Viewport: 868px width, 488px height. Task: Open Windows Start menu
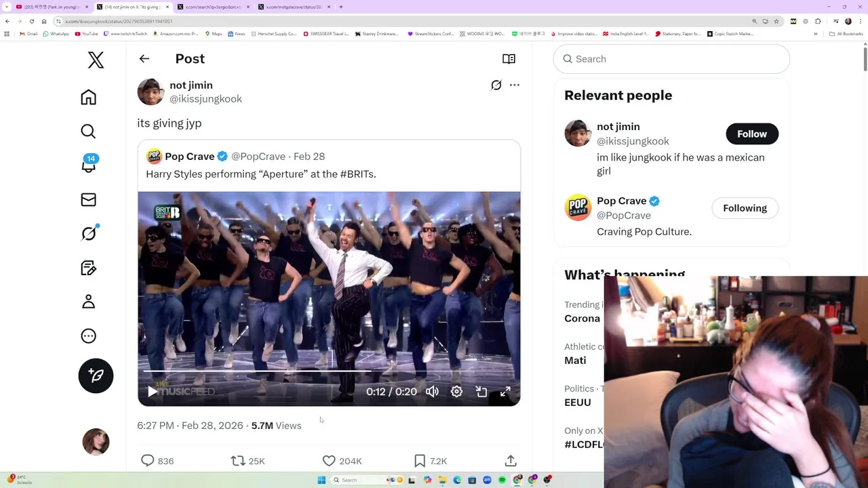coord(321,480)
